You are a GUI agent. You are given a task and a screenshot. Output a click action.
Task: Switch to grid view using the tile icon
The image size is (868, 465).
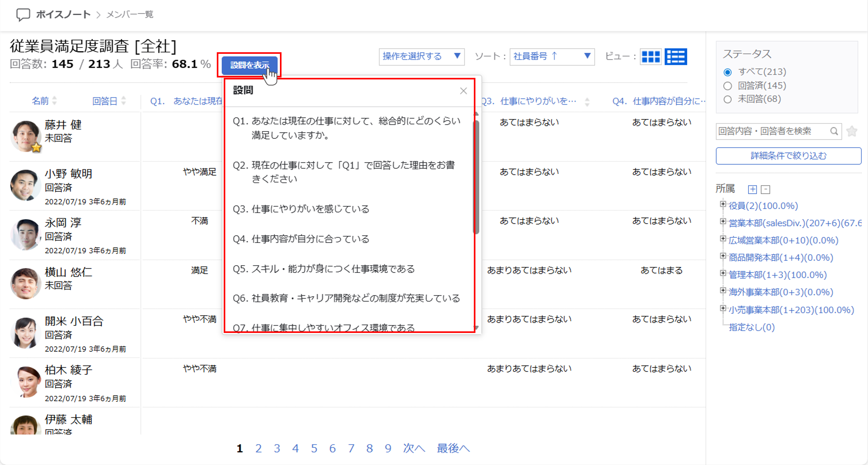tap(651, 57)
